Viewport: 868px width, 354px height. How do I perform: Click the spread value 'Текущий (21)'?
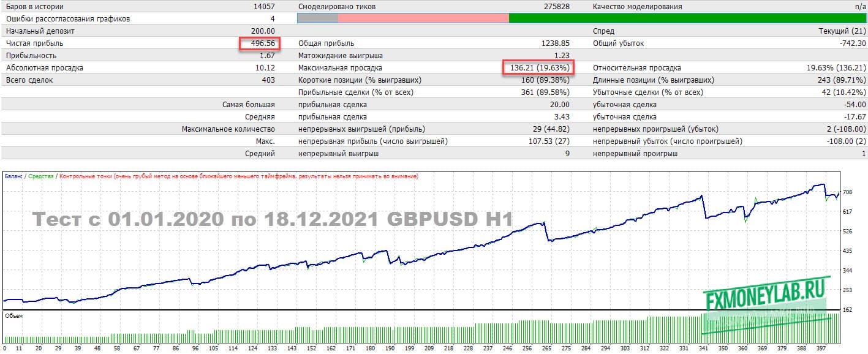pos(842,31)
